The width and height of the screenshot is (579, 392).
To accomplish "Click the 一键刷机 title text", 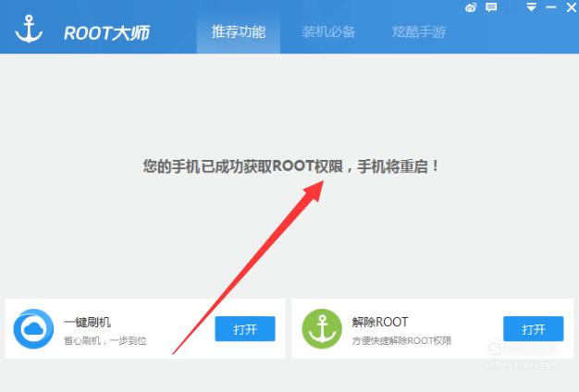I will point(87,323).
